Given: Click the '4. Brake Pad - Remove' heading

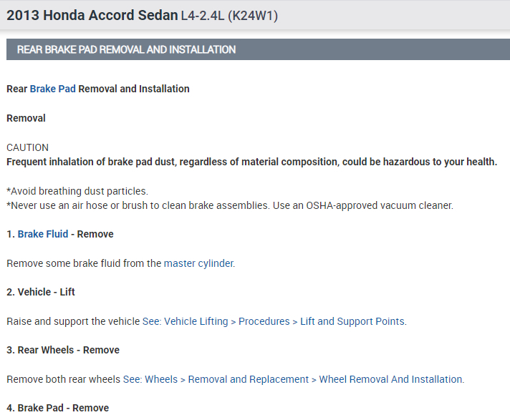Looking at the screenshot, I should [x=57, y=408].
